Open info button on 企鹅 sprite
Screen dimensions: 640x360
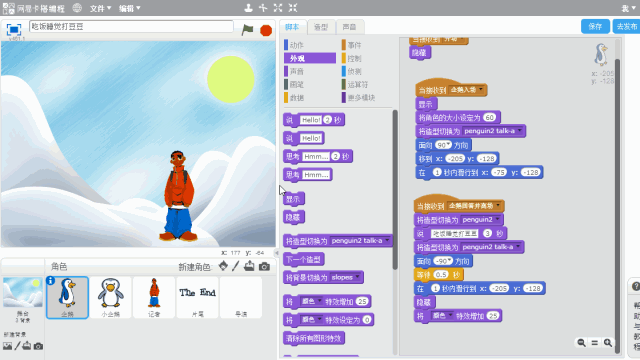[51, 280]
